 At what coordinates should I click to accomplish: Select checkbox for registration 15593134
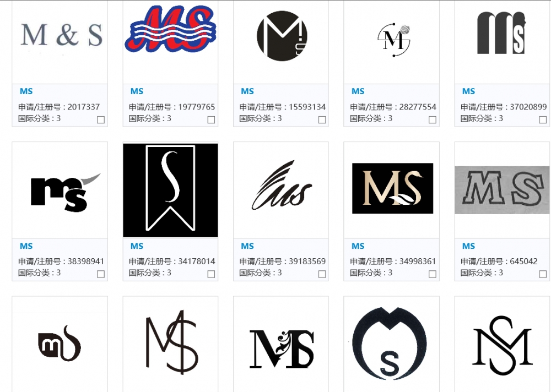(322, 120)
